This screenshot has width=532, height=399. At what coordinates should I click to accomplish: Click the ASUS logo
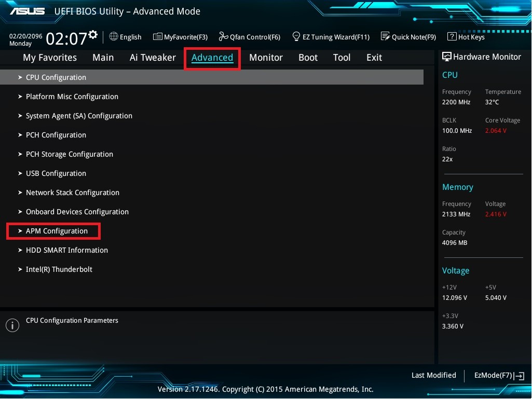tap(27, 11)
